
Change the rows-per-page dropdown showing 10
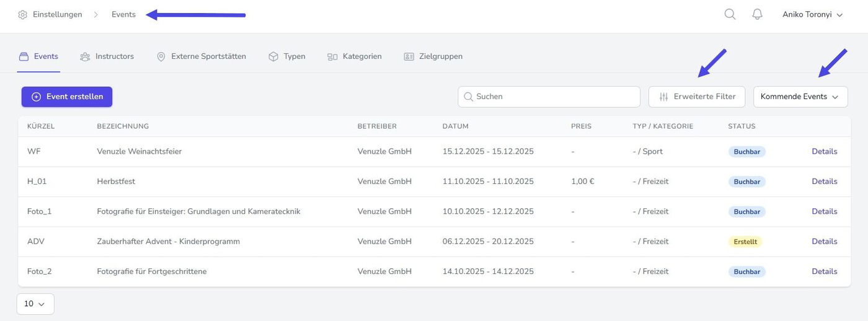(35, 304)
